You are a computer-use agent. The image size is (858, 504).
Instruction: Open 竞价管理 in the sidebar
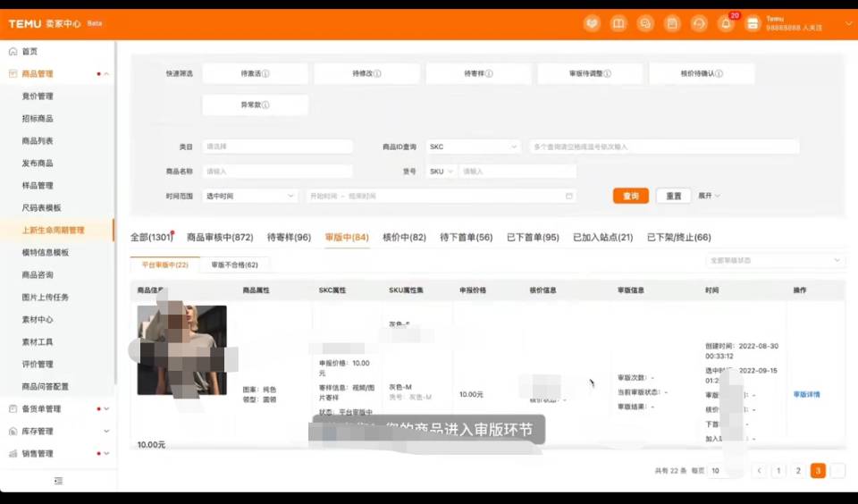coord(38,97)
